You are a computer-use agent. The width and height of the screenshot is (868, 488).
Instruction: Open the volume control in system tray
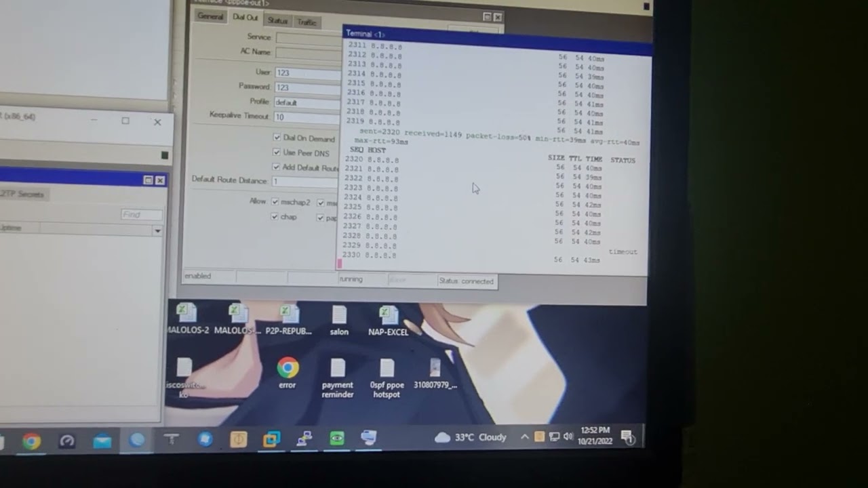coord(568,436)
